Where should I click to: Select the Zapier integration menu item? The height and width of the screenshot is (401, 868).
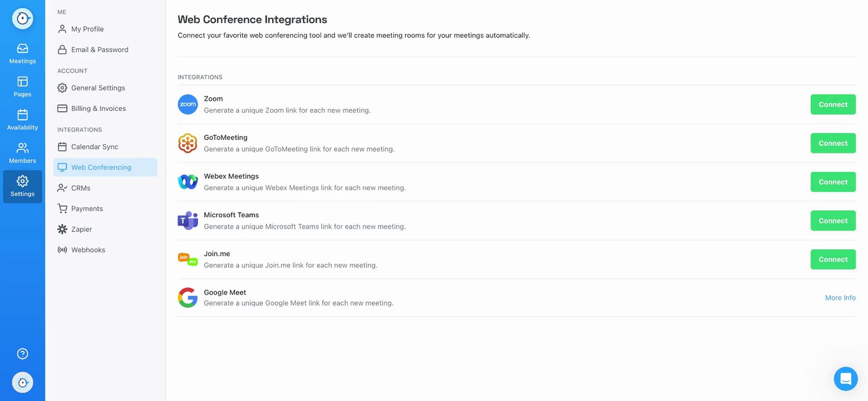[x=81, y=229]
